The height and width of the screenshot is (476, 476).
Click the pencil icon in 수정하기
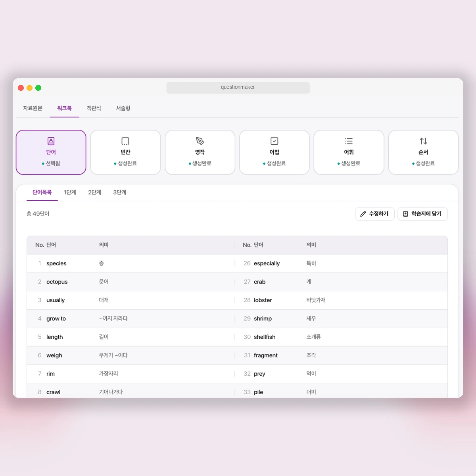click(363, 214)
